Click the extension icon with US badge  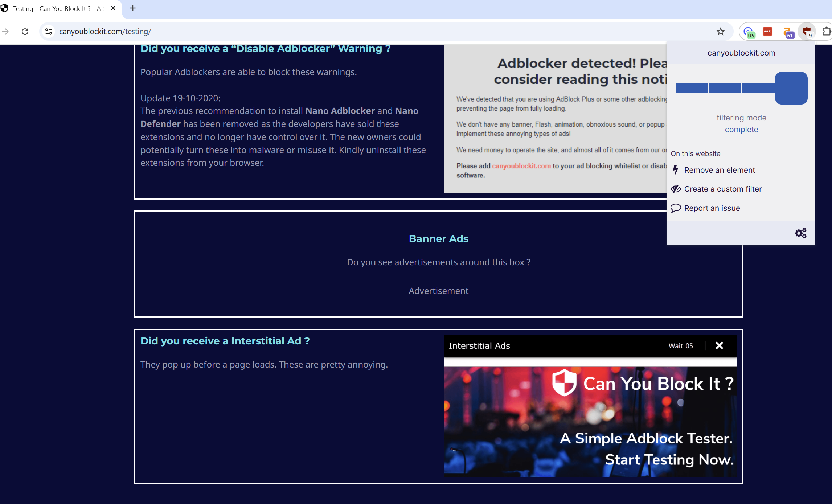[x=748, y=32]
